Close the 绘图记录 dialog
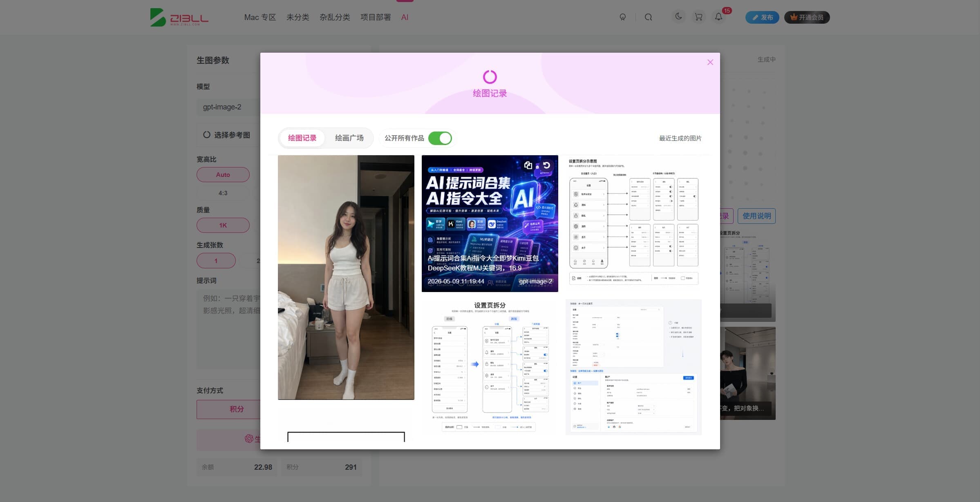The image size is (980, 502). [710, 62]
